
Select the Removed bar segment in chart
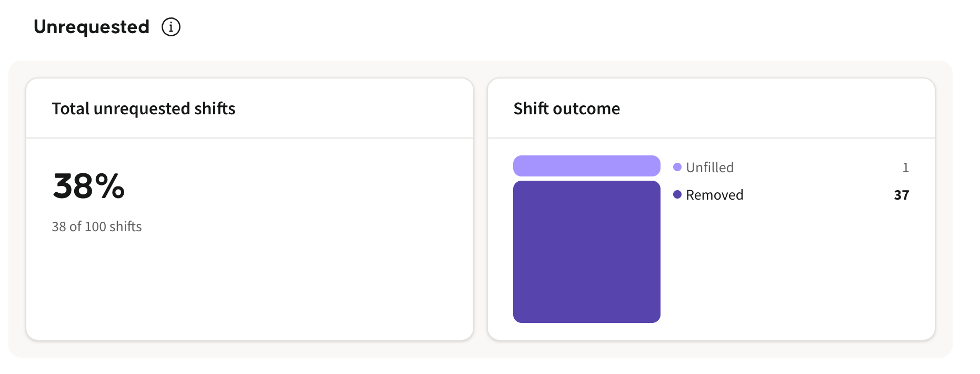click(x=586, y=252)
